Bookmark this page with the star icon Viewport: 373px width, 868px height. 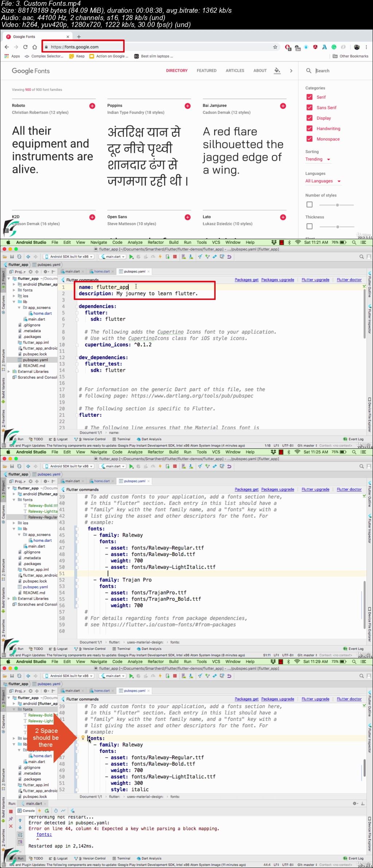tap(275, 47)
